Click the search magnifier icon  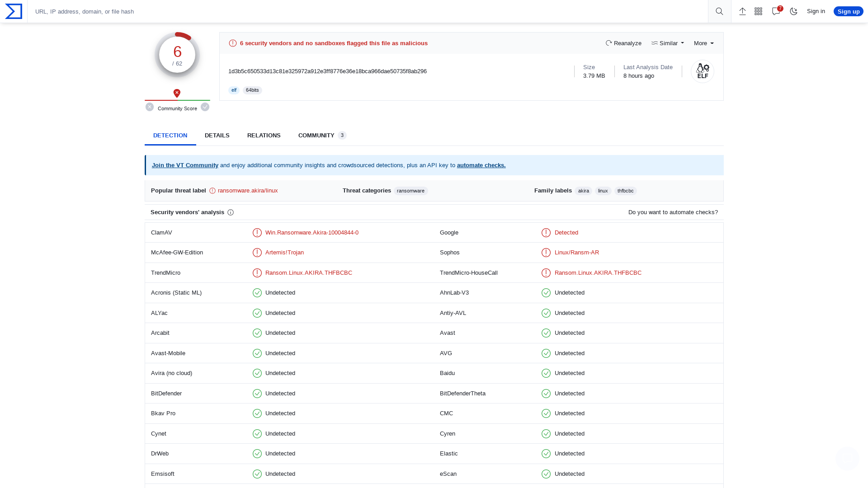click(719, 11)
